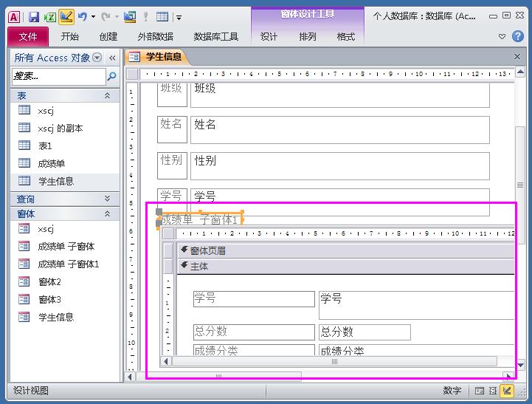Click main horizontal scrollbar left arrow
The height and width of the screenshot is (404, 532).
[x=130, y=377]
